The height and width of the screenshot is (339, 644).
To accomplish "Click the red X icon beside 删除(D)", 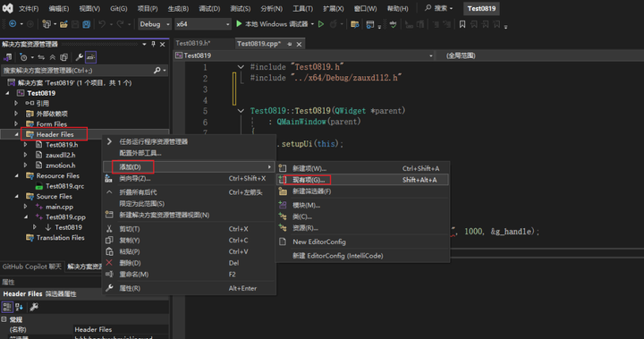I will [x=109, y=263].
